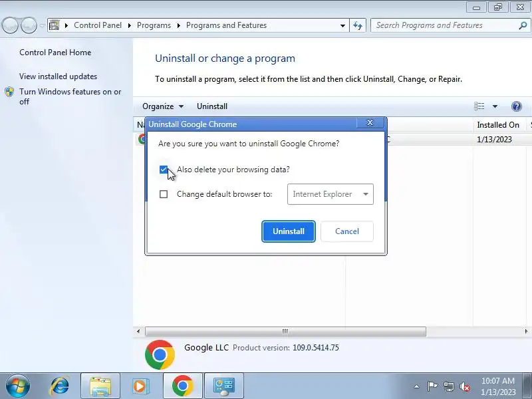
Task: Open the Internet Explorer browser dropdown
Action: [330, 194]
